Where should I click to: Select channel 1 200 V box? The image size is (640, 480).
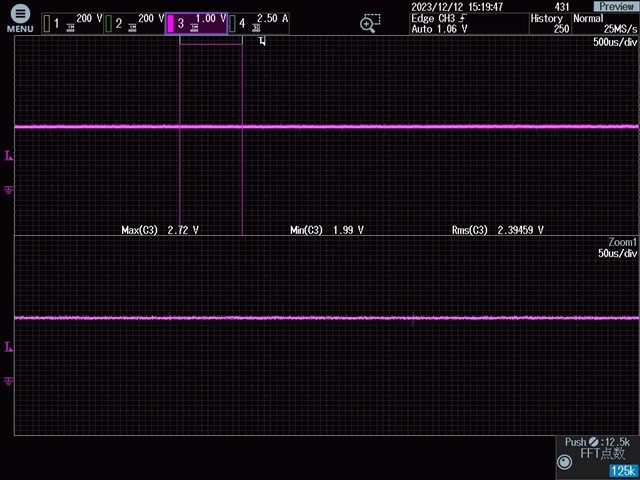coord(73,23)
